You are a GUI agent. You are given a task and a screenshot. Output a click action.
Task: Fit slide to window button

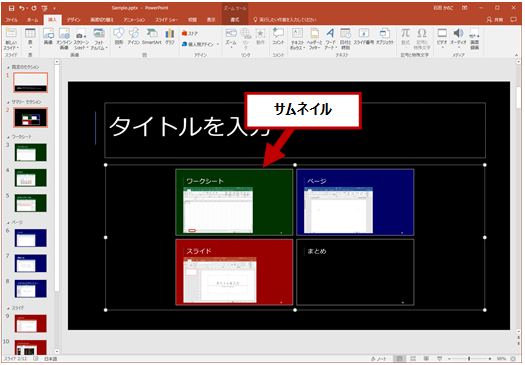(513, 359)
